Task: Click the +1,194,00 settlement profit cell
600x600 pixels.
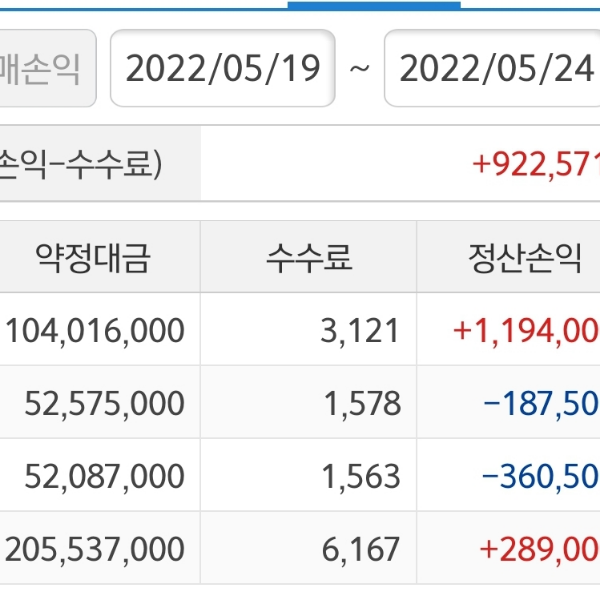Action: click(x=526, y=330)
